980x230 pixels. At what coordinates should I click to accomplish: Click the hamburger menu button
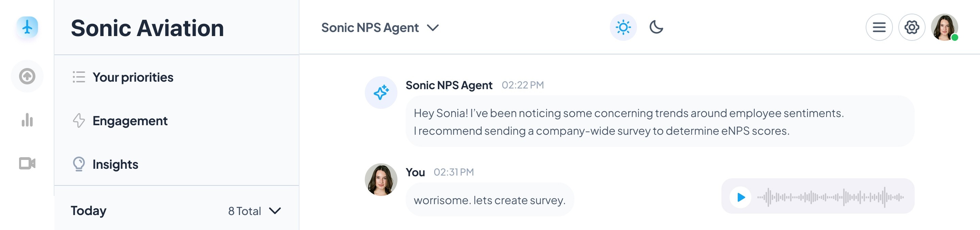[879, 27]
